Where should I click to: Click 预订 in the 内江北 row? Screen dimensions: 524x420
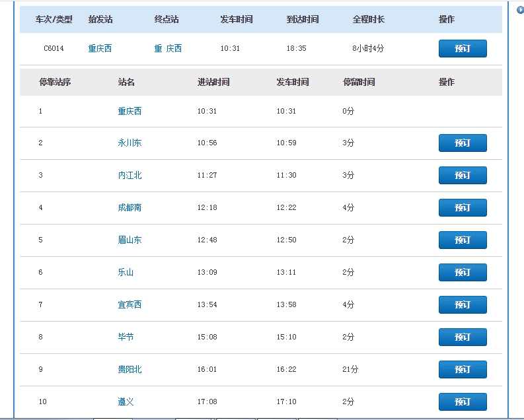(x=463, y=175)
